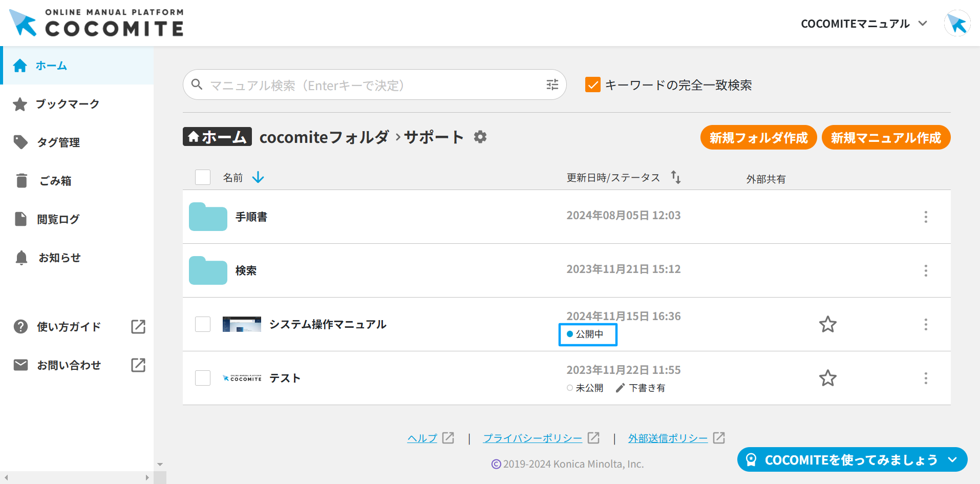Click the sidebar horizontal scrollbar

[x=77, y=477]
